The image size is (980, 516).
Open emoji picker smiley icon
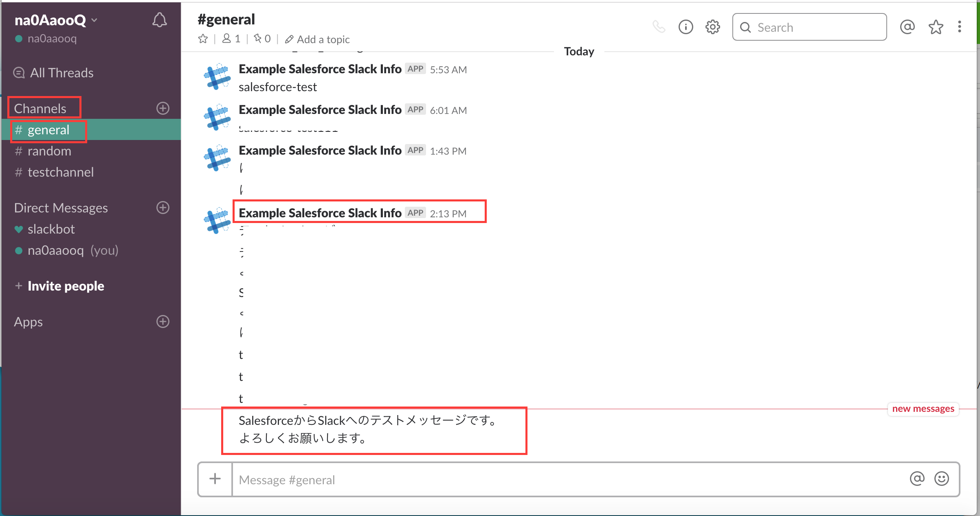click(x=941, y=479)
